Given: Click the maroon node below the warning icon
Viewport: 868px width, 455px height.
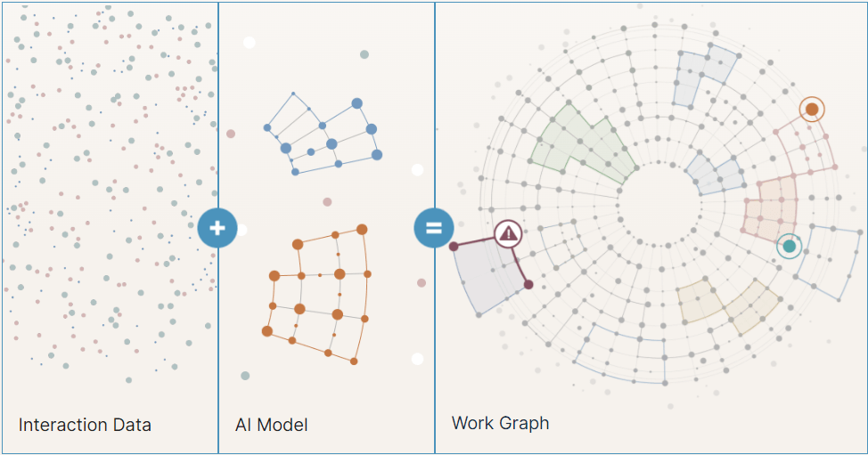Looking at the screenshot, I should click(x=528, y=285).
